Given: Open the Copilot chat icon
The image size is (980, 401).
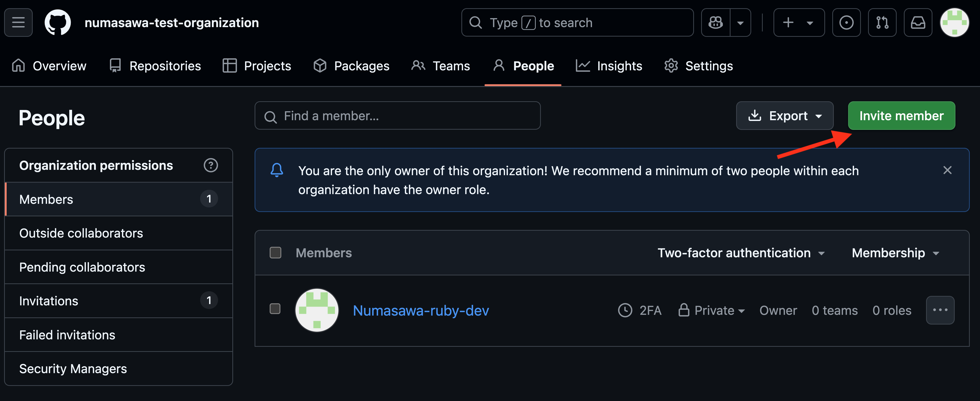Looking at the screenshot, I should point(716,23).
